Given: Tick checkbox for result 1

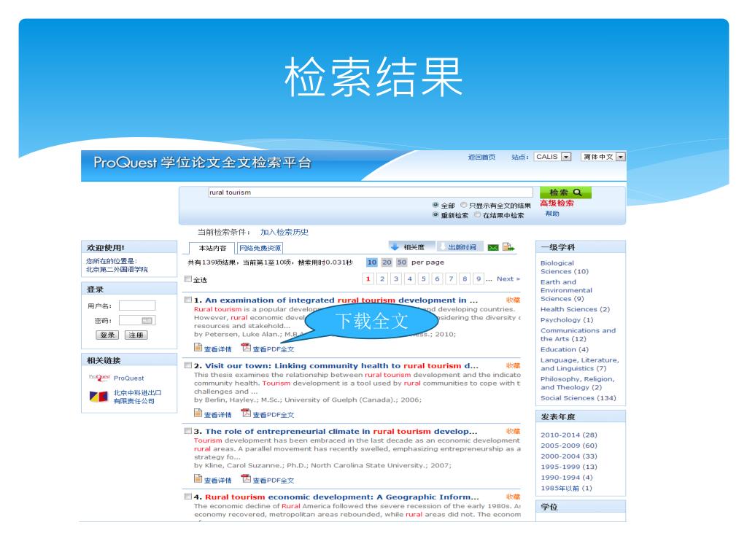Looking at the screenshot, I should tap(187, 300).
